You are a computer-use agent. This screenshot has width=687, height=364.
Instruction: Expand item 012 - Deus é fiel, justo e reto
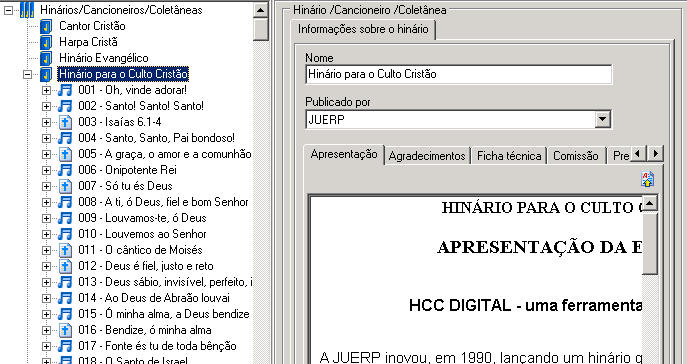tap(46, 266)
